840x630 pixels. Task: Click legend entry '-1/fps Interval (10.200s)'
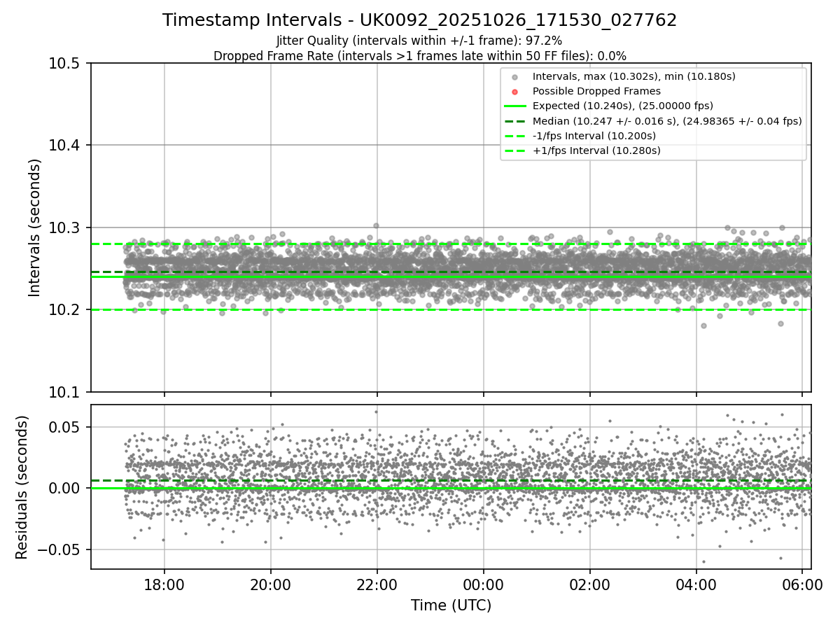[594, 136]
